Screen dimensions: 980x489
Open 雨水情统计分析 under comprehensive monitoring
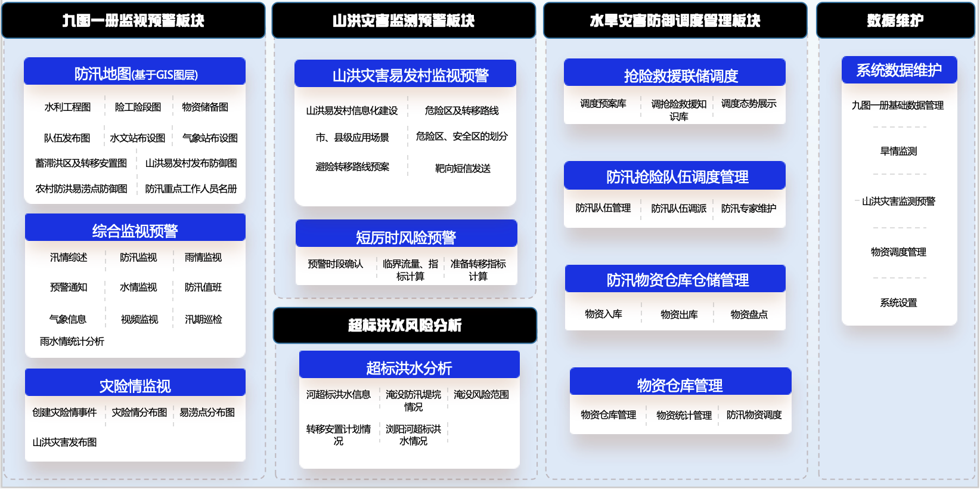72,342
